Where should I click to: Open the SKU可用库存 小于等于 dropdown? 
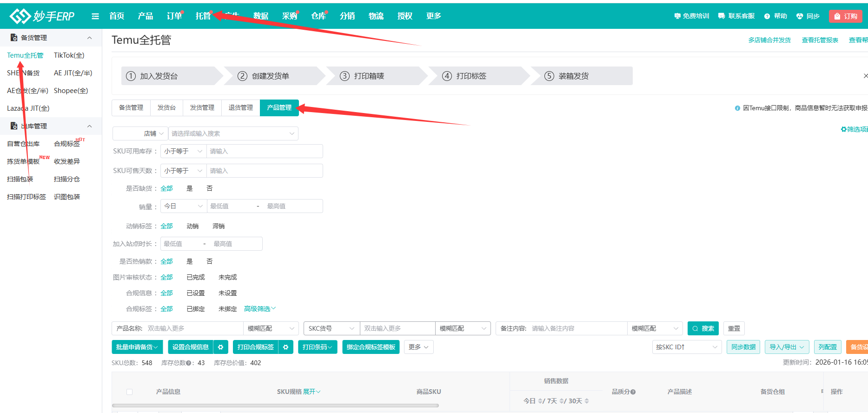(184, 151)
